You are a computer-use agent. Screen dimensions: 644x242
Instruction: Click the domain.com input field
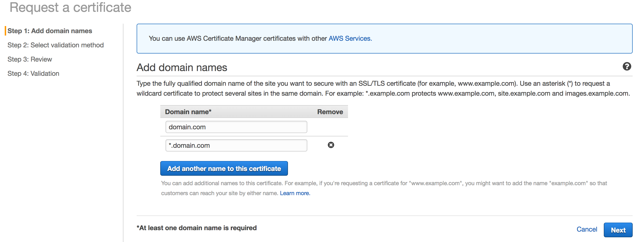(x=236, y=127)
